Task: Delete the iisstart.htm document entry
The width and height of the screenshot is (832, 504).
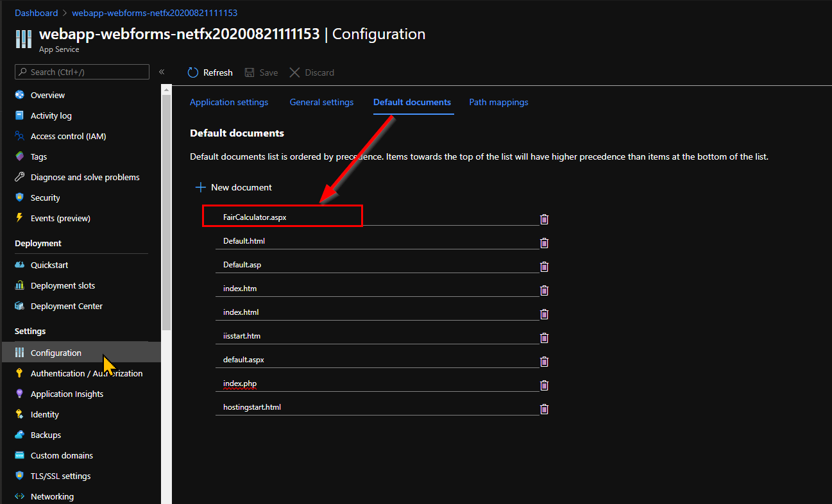Action: click(x=544, y=338)
